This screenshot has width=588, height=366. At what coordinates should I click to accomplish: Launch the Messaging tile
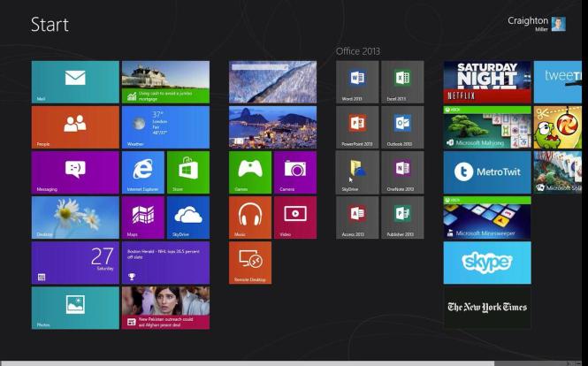coord(75,172)
